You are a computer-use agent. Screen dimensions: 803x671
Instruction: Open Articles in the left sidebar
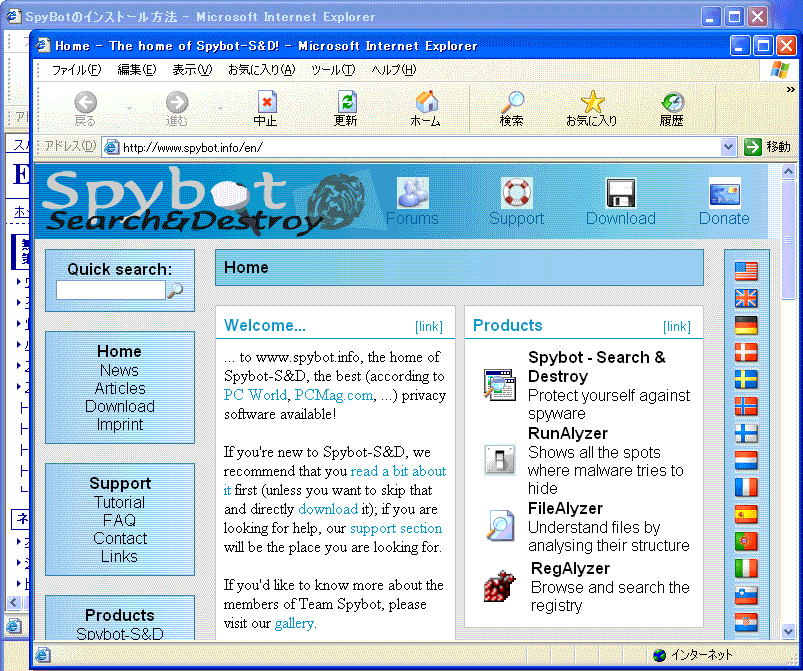coord(120,388)
